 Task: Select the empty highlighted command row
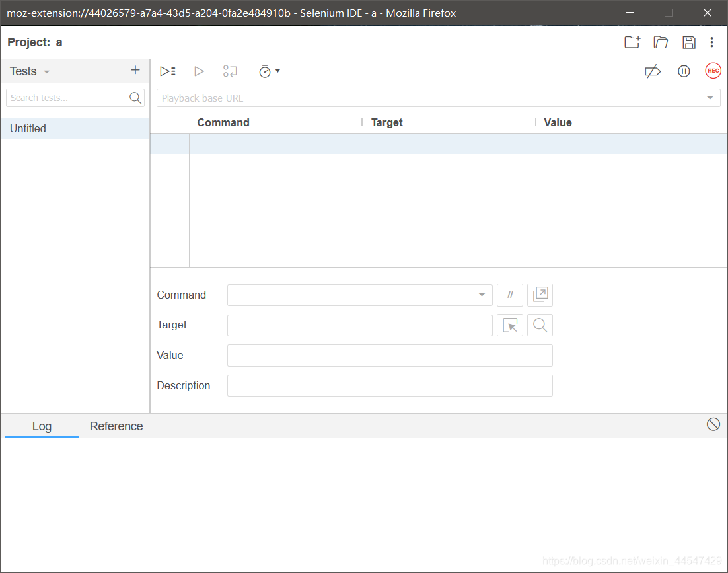439,144
